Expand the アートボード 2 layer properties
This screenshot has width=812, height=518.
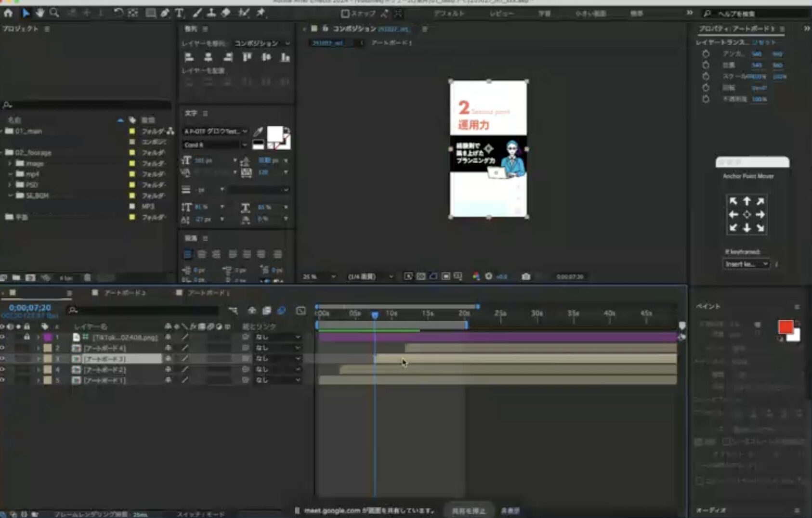pos(39,370)
